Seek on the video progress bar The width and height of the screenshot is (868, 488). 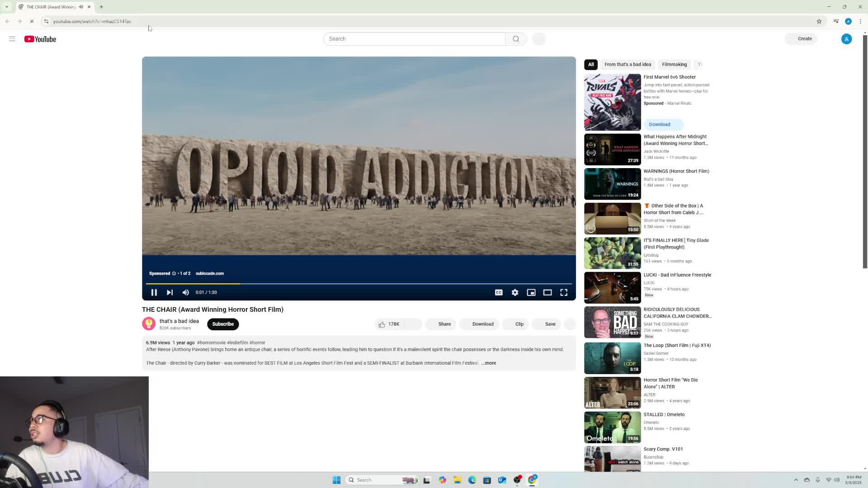pos(359,284)
